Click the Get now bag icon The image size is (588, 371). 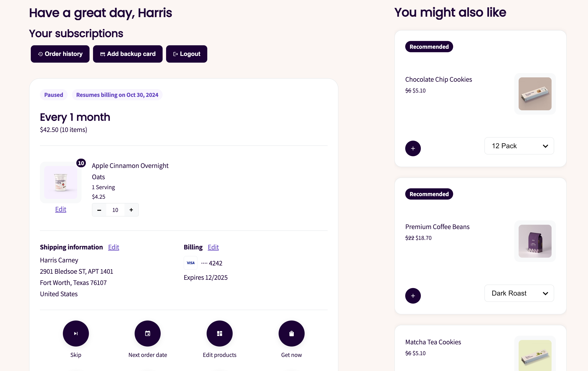click(291, 333)
